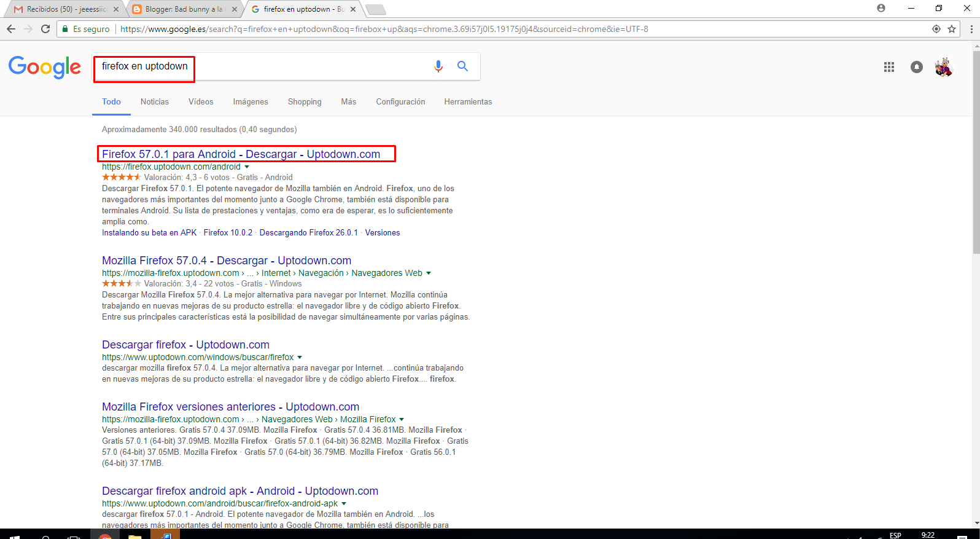Click the location access icon in address bar
This screenshot has width=980, height=539.
(x=936, y=29)
